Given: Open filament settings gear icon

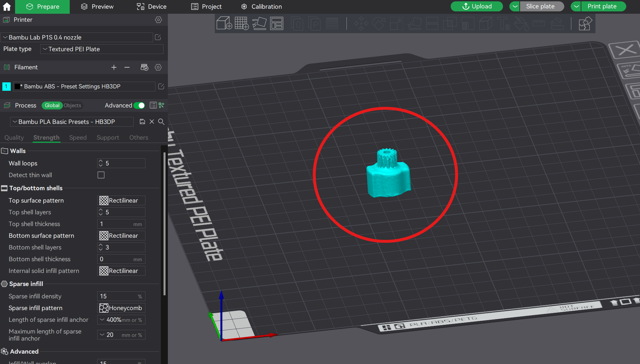Looking at the screenshot, I should pyautogui.click(x=158, y=67).
